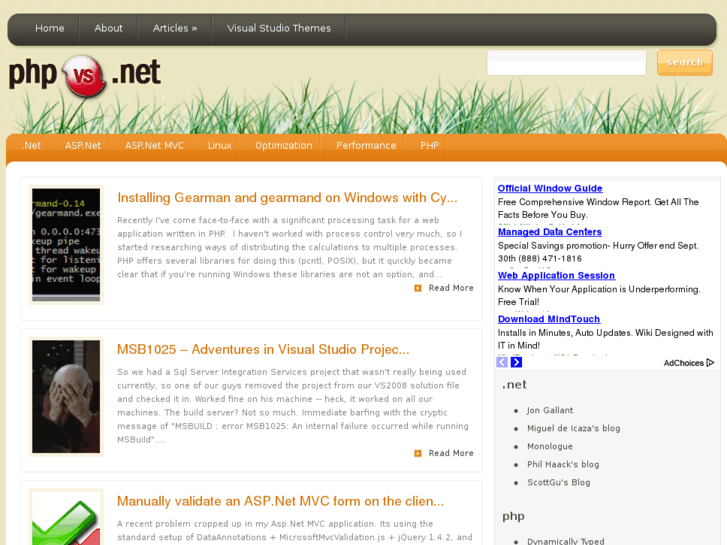Select the ASP.Net MVC category tab
The image size is (727, 545).
click(154, 146)
